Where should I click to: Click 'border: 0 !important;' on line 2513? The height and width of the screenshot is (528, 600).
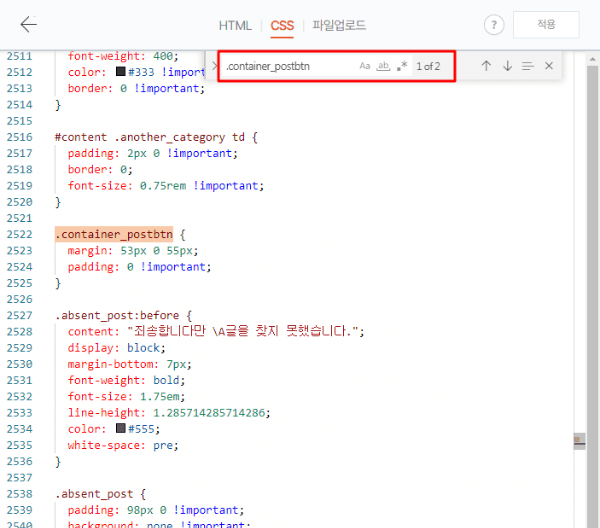click(136, 88)
